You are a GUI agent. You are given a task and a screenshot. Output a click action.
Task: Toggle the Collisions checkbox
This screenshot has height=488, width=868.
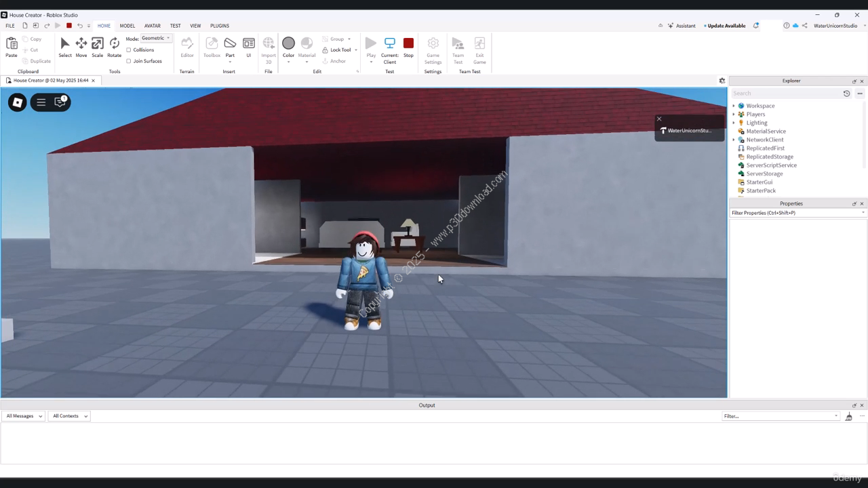129,49
